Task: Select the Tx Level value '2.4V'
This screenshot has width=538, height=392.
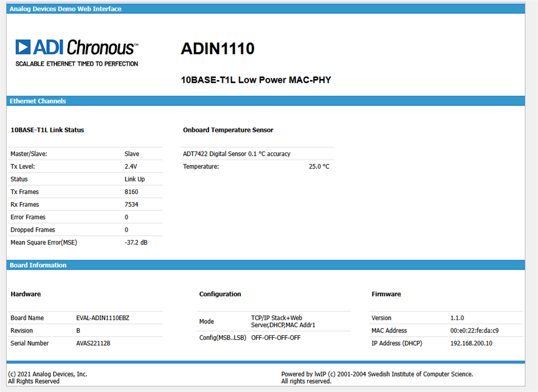Action: 131,167
